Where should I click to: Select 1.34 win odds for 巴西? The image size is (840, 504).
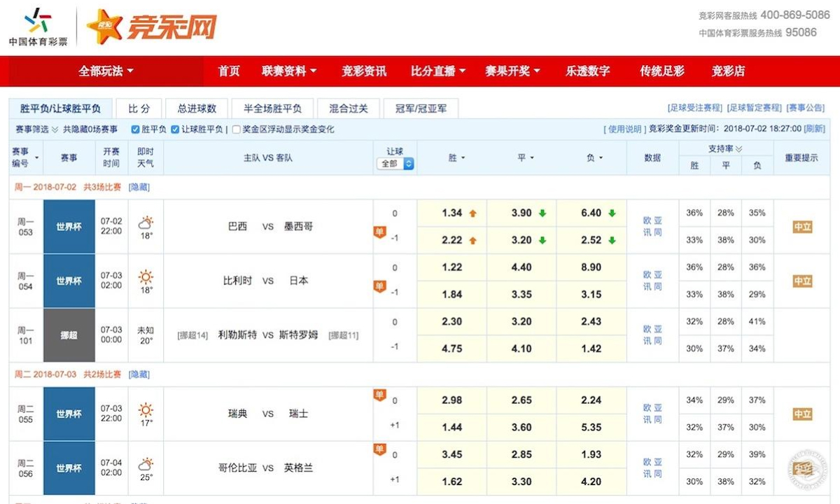point(452,213)
